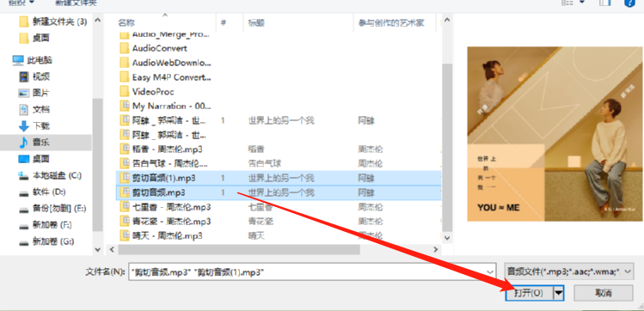644x311 pixels.
Task: Click the 打开(O) button
Action: point(529,293)
